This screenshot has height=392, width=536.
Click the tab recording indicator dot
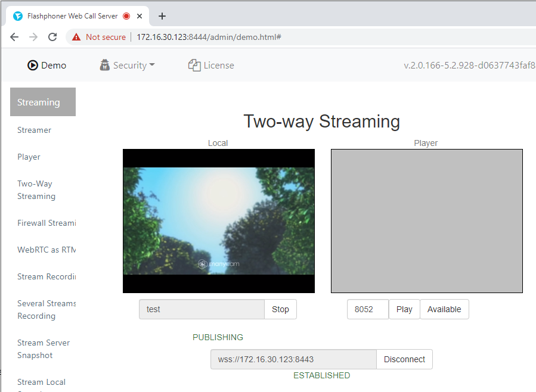pos(126,16)
